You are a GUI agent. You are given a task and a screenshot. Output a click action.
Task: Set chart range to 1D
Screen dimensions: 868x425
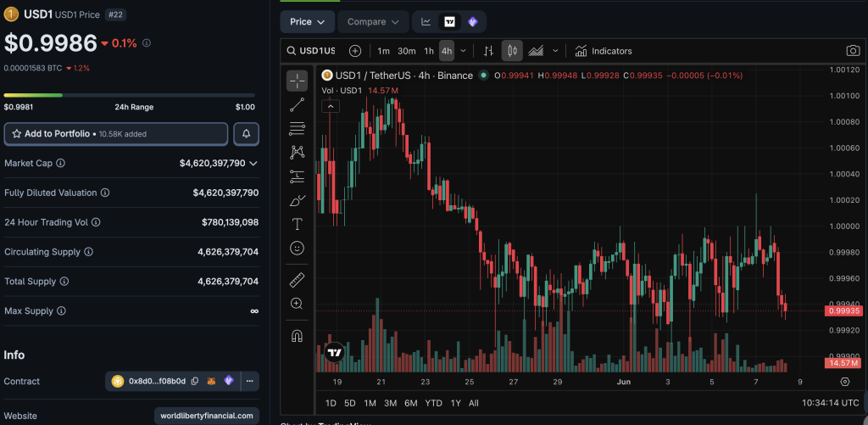[x=331, y=403]
